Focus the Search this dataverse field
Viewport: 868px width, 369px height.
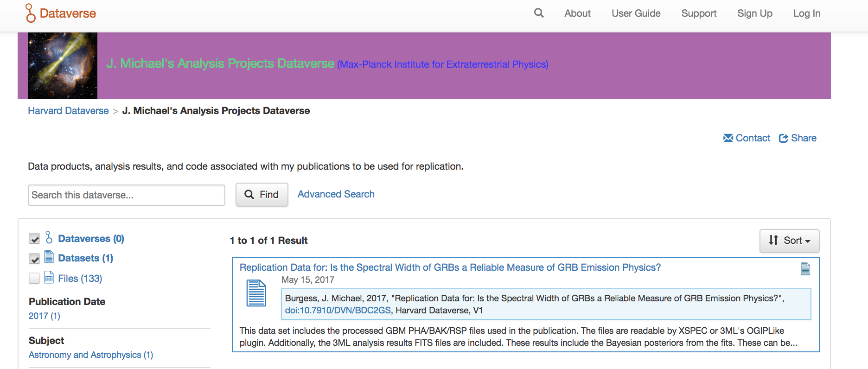pos(127,195)
